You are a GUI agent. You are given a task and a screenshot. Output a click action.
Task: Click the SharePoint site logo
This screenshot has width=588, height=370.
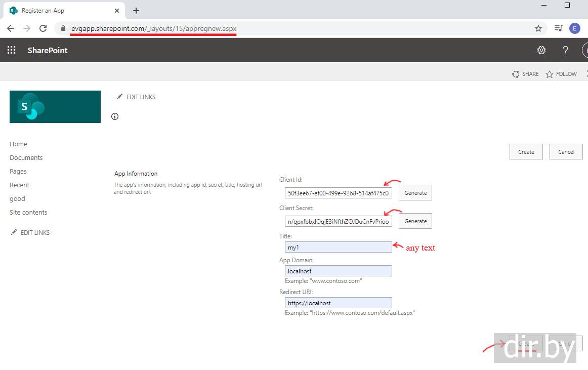(55, 107)
